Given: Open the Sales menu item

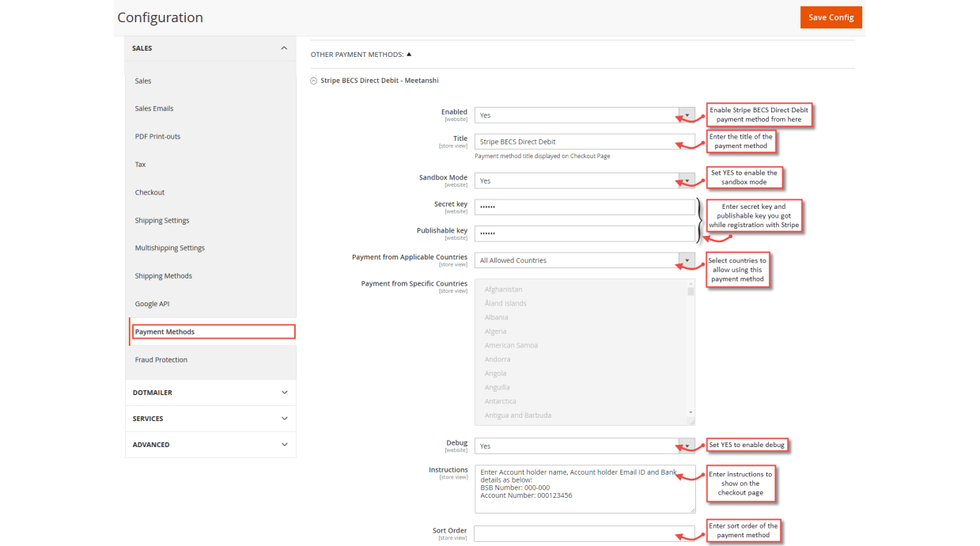Looking at the screenshot, I should (x=143, y=81).
